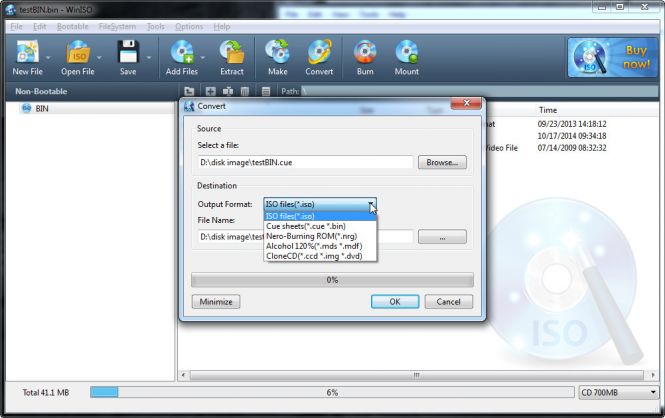Viewport: 665px width, 418px height.
Task: Click the delete trash icon in path bar
Action: (245, 91)
